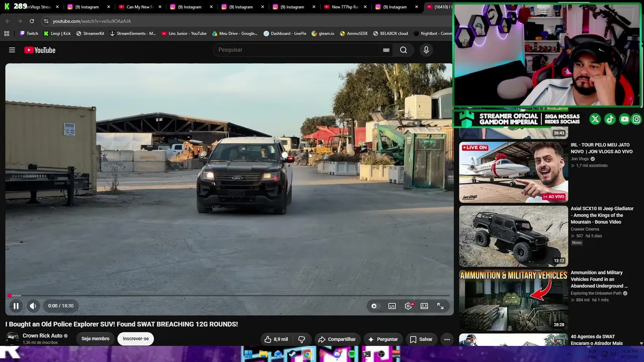
Task: Like the video (8,9 mil)
Action: (277, 339)
